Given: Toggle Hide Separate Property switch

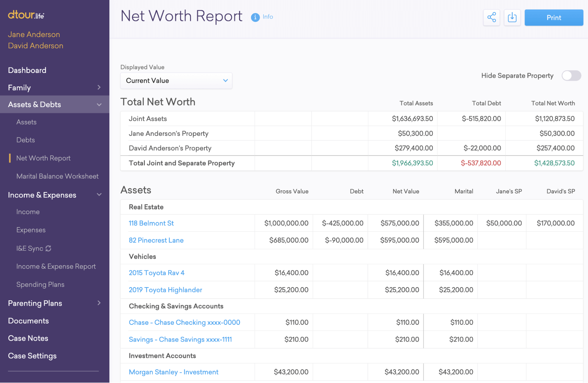Looking at the screenshot, I should coord(571,76).
